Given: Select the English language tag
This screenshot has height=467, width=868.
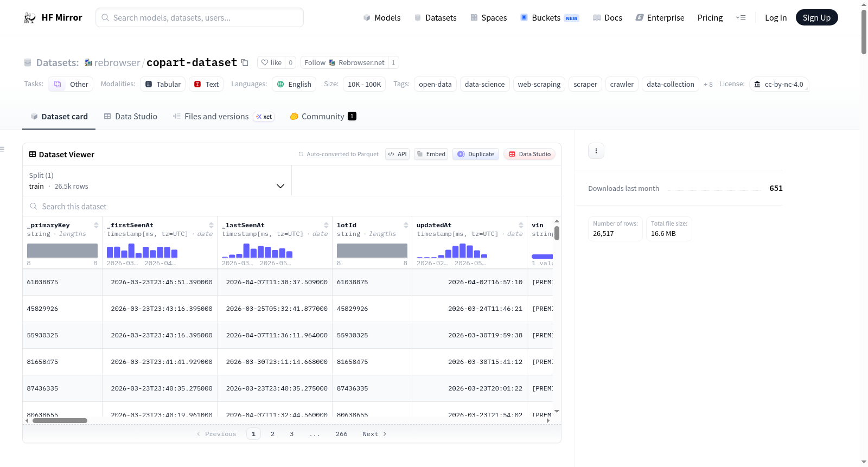Looking at the screenshot, I should pos(294,84).
